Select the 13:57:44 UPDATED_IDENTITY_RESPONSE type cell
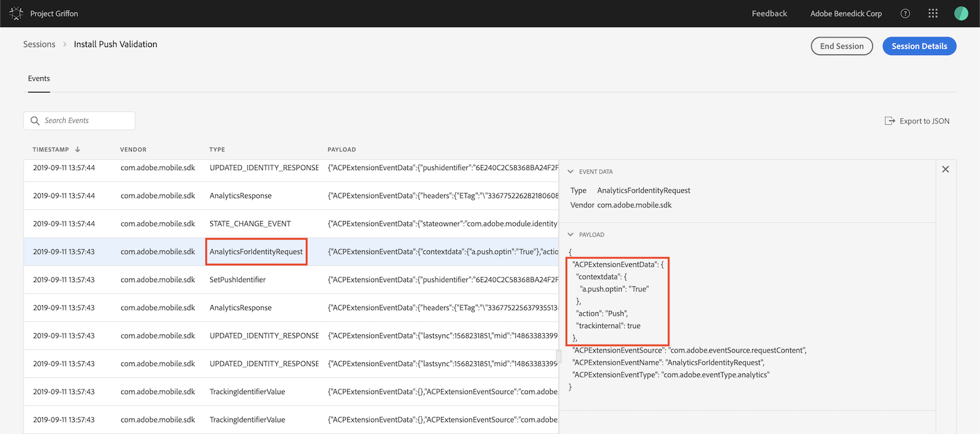This screenshot has height=434, width=980. [x=264, y=168]
